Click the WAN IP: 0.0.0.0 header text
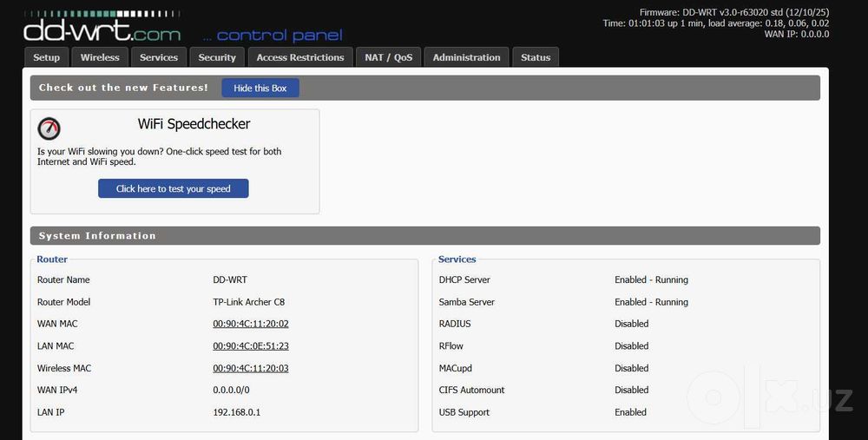The image size is (868, 440). [797, 34]
